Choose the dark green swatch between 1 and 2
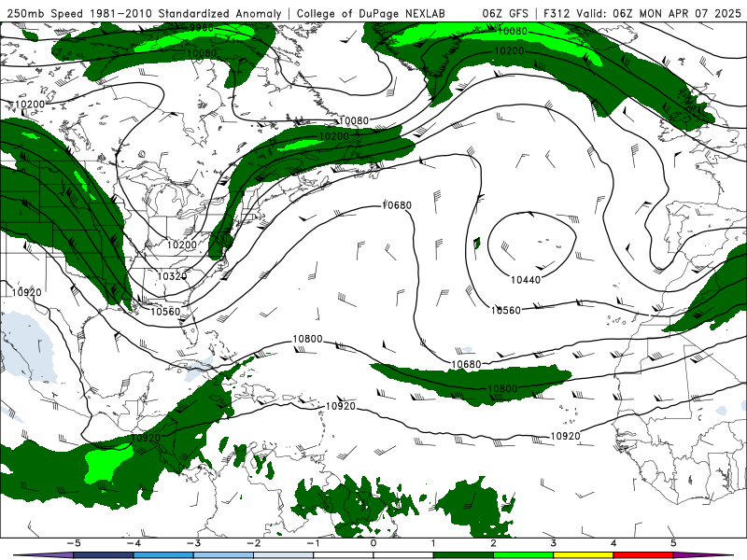This screenshot has width=747, height=560. [463, 555]
